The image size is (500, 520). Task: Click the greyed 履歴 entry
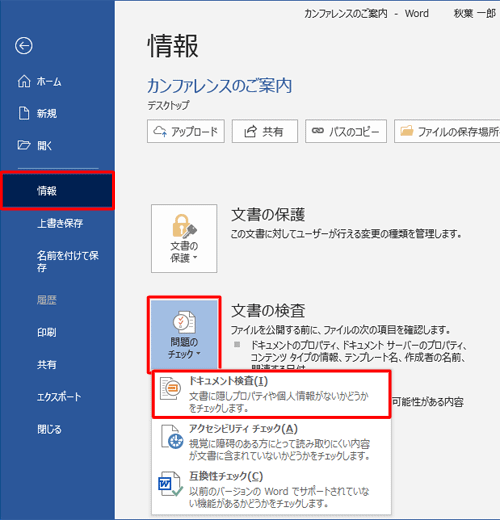57,300
